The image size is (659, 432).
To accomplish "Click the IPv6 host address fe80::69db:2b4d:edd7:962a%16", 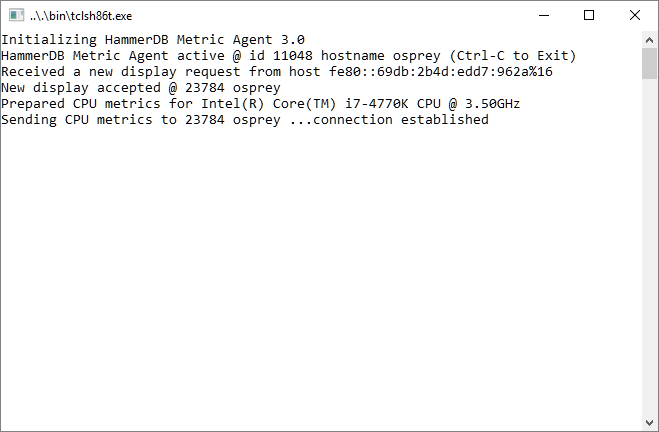I will coord(440,71).
